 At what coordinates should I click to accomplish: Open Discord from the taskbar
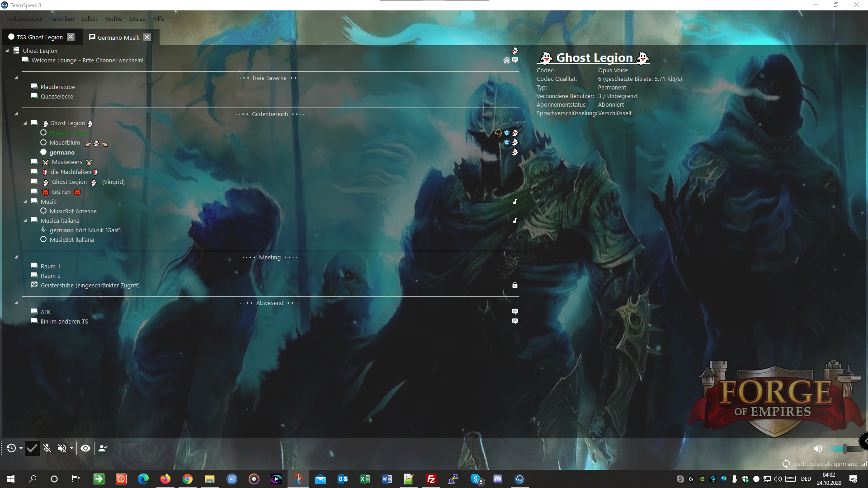coord(498,479)
